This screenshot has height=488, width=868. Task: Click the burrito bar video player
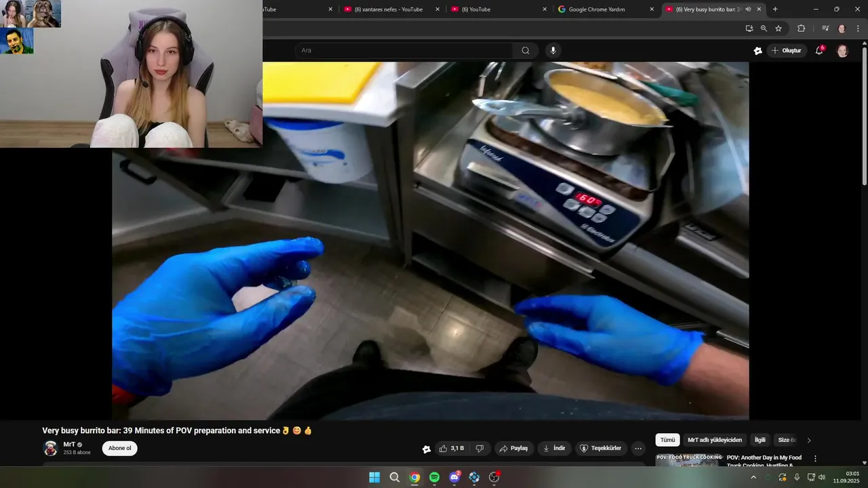pyautogui.click(x=431, y=241)
